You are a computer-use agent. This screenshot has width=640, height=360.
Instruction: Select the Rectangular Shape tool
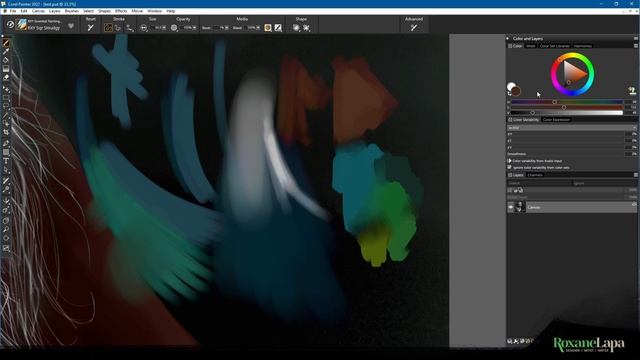[x=6, y=152]
